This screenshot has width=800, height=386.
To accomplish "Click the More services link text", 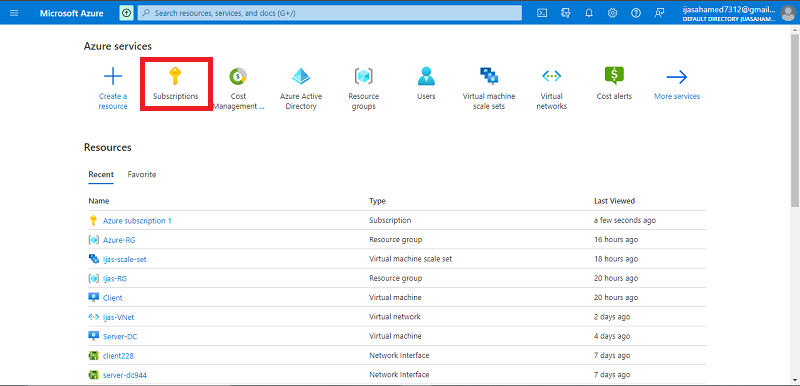I will (x=677, y=96).
